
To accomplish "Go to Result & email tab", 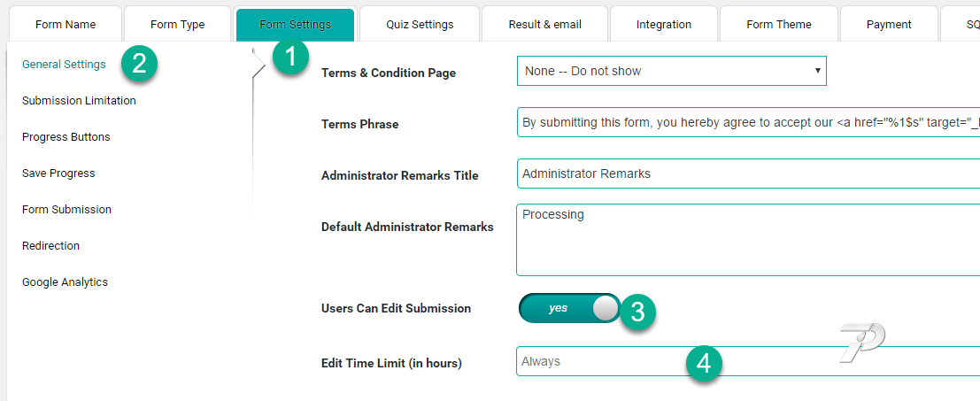I will point(544,24).
